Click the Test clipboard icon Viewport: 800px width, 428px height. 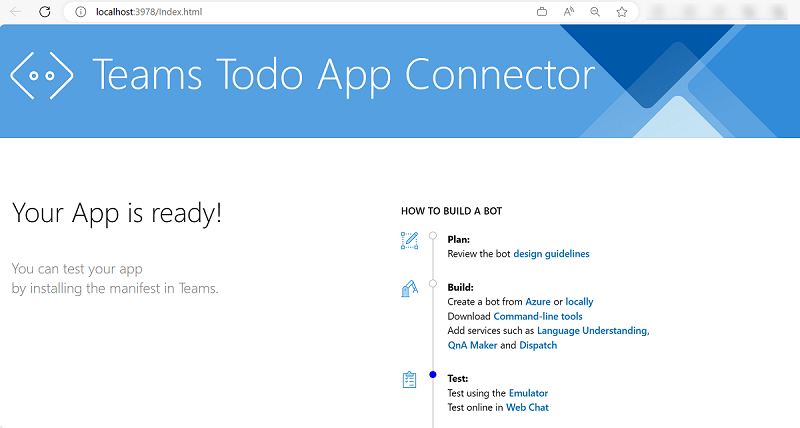pos(409,380)
